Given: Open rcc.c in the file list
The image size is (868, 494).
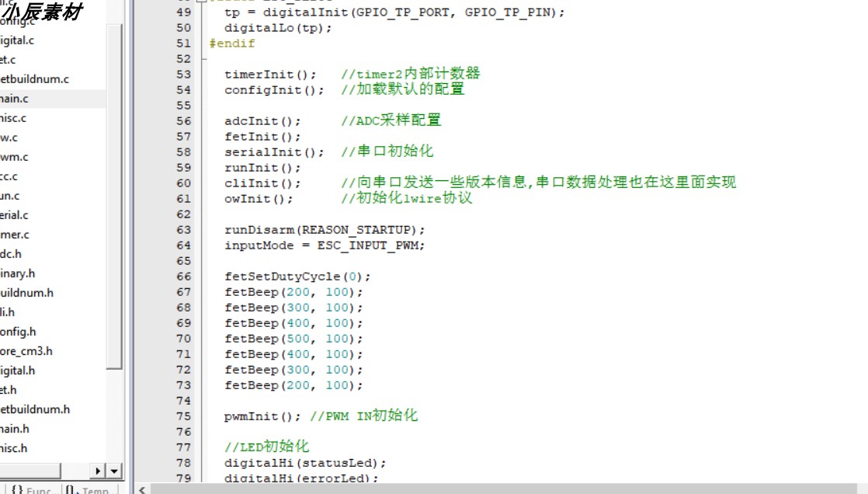Looking at the screenshot, I should tap(9, 176).
